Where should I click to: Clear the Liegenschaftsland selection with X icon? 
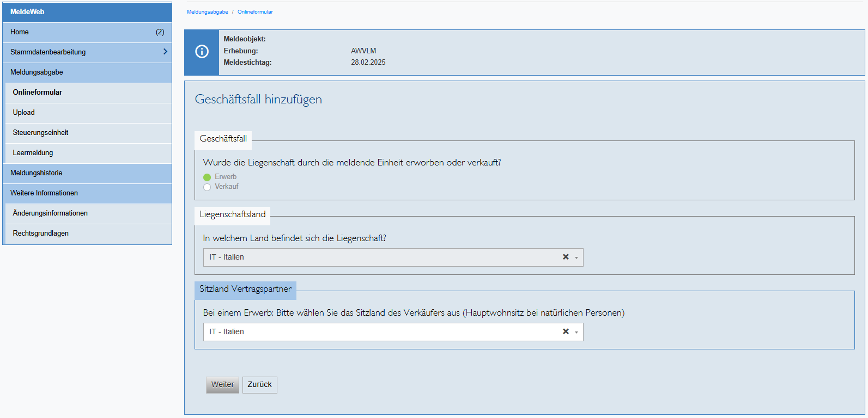click(x=565, y=257)
